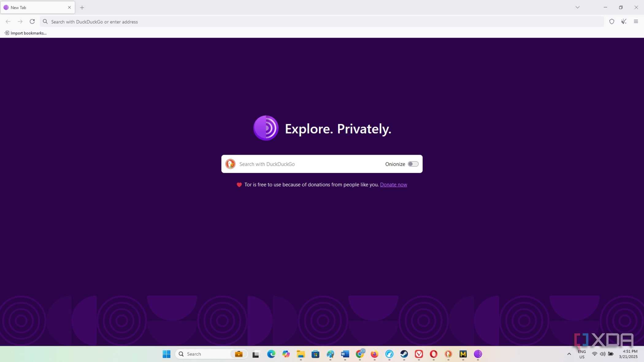The image size is (644, 362).
Task: Show hidden system tray icons
Action: point(569,354)
